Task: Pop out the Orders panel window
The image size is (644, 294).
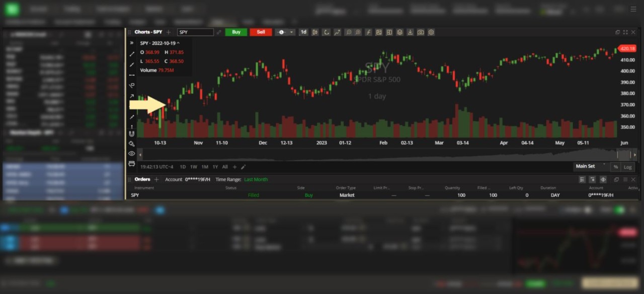Action: point(616,179)
